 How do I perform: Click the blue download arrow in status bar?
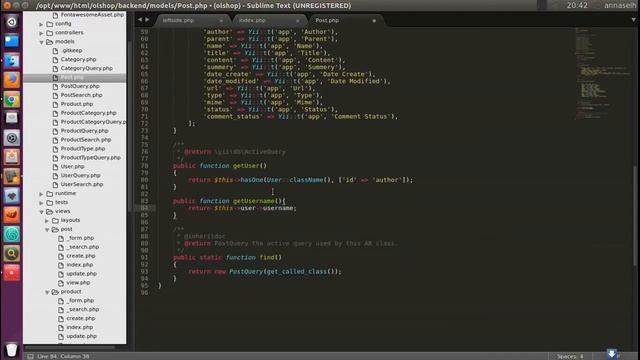611,354
